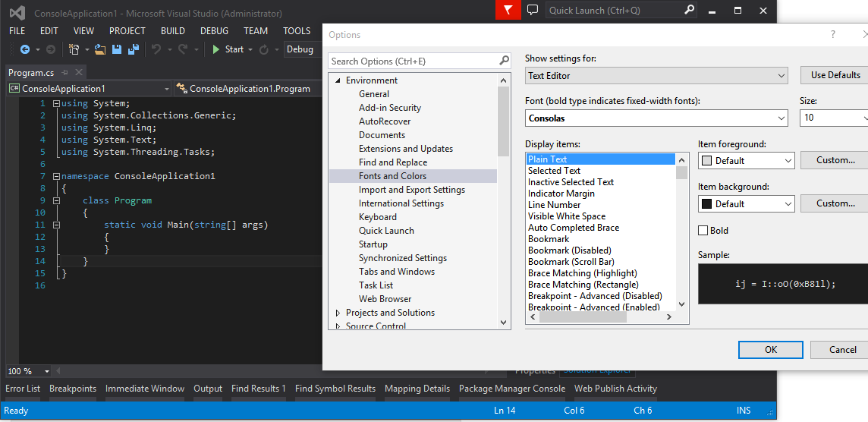Click the Visual Studio logo in the title bar
The height and width of the screenshot is (422, 868).
click(x=17, y=13)
